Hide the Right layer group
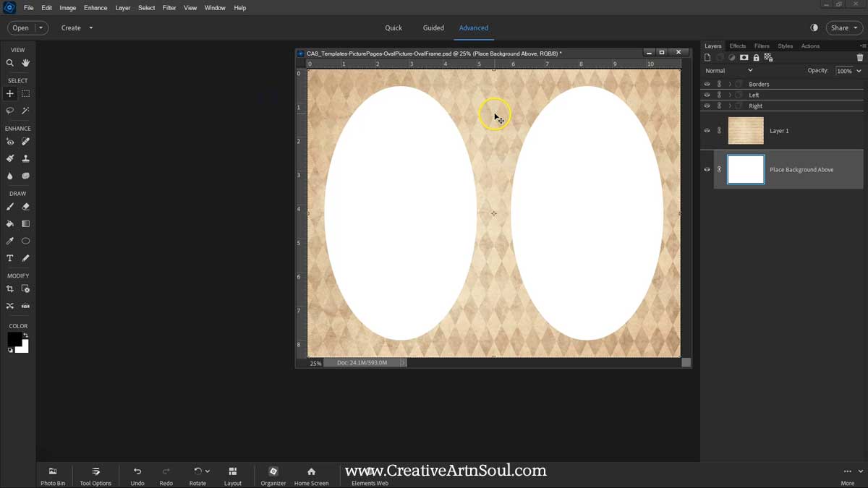 pos(707,106)
